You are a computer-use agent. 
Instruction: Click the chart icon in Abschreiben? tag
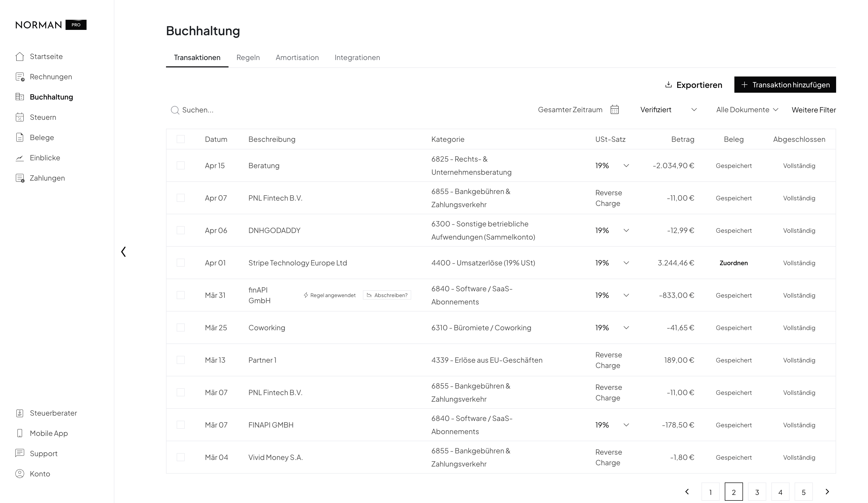(x=369, y=296)
